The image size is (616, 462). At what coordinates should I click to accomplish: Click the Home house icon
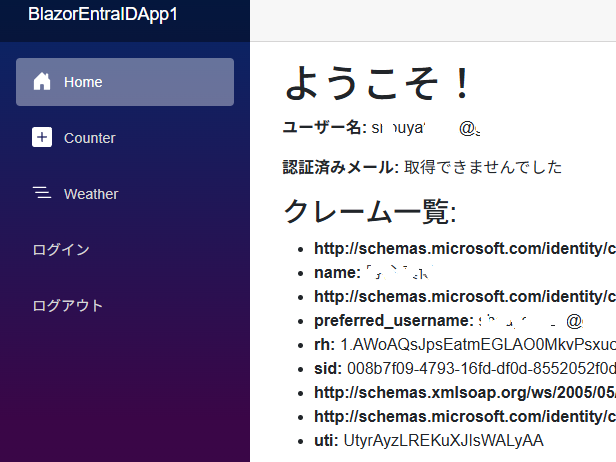pyautogui.click(x=42, y=82)
